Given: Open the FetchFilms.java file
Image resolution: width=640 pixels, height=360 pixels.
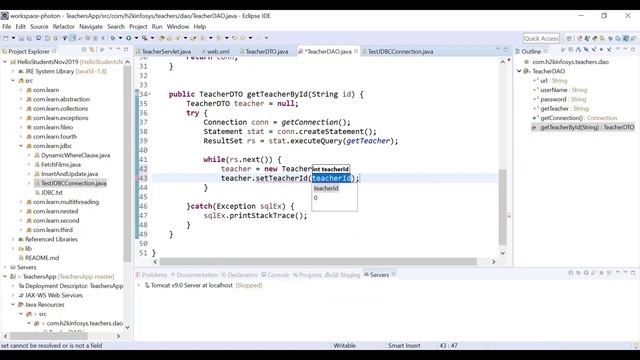Looking at the screenshot, I should [x=61, y=164].
